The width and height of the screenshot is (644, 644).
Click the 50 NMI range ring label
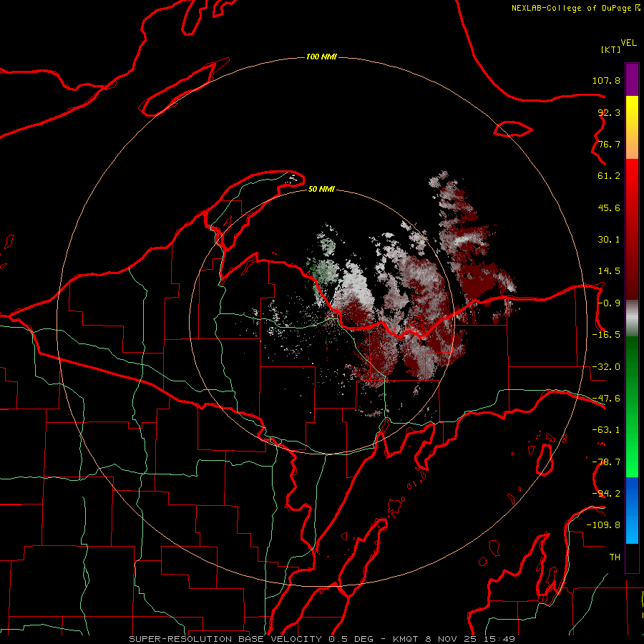coord(321,189)
